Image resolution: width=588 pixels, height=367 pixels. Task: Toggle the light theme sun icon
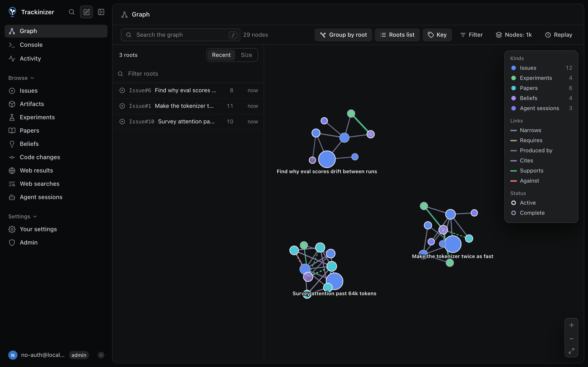pos(101,355)
